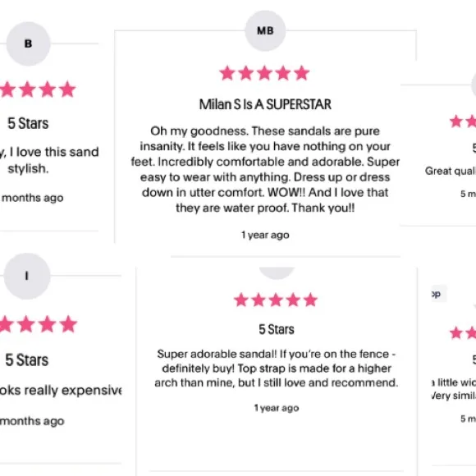Click the star rating above Milan S review
This screenshot has height=476, width=476.
264,73
